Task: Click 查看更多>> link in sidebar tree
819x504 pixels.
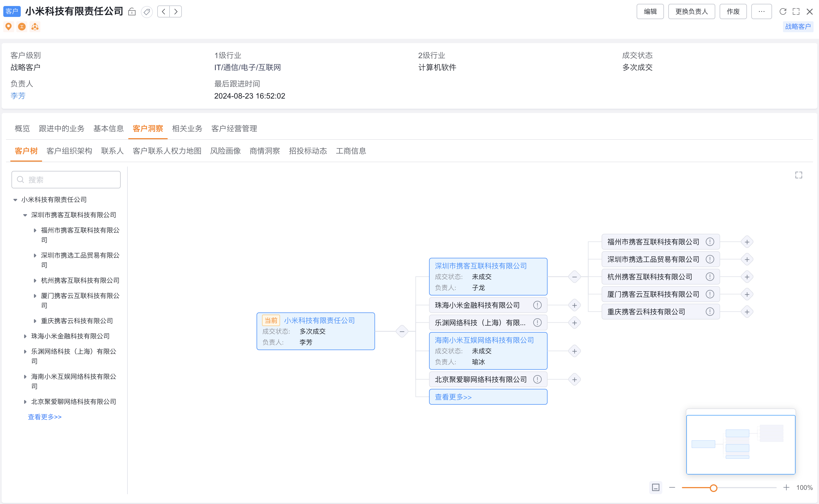Action: [x=45, y=417]
